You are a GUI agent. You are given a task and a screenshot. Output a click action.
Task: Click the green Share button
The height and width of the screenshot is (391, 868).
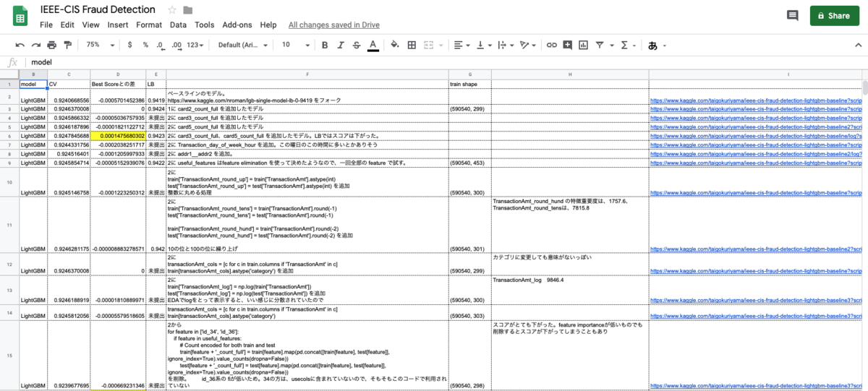coord(834,15)
